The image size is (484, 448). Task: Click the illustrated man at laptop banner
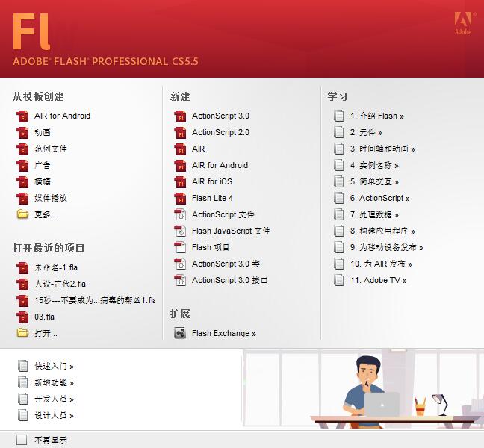[363, 389]
